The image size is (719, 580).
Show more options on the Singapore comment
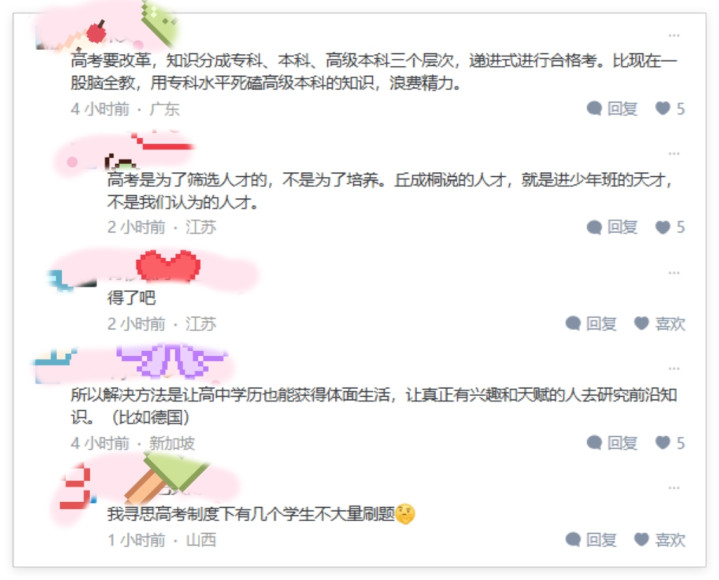point(673,369)
